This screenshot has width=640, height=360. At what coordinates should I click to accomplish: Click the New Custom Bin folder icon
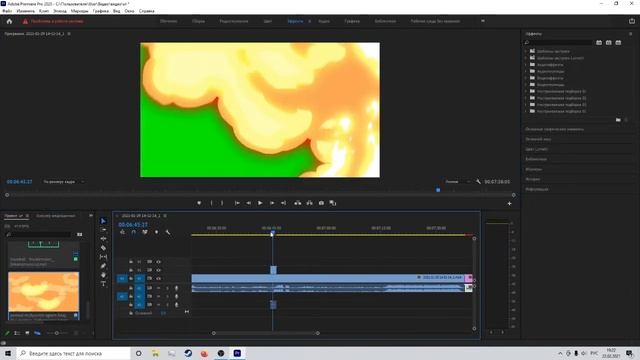click(618, 120)
